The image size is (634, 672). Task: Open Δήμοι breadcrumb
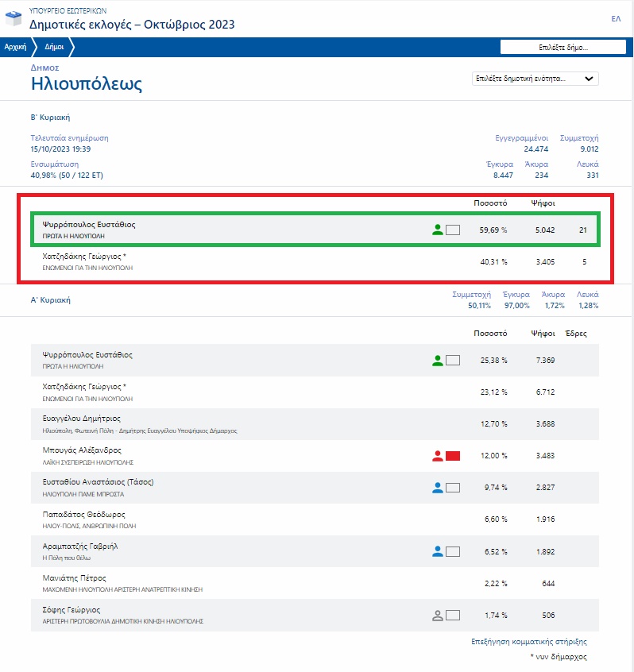tap(54, 47)
